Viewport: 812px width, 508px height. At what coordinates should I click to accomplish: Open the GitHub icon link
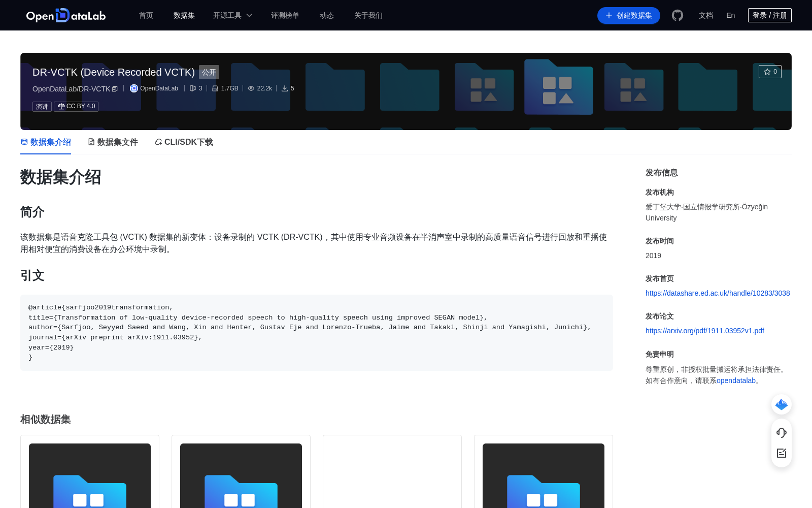(678, 15)
